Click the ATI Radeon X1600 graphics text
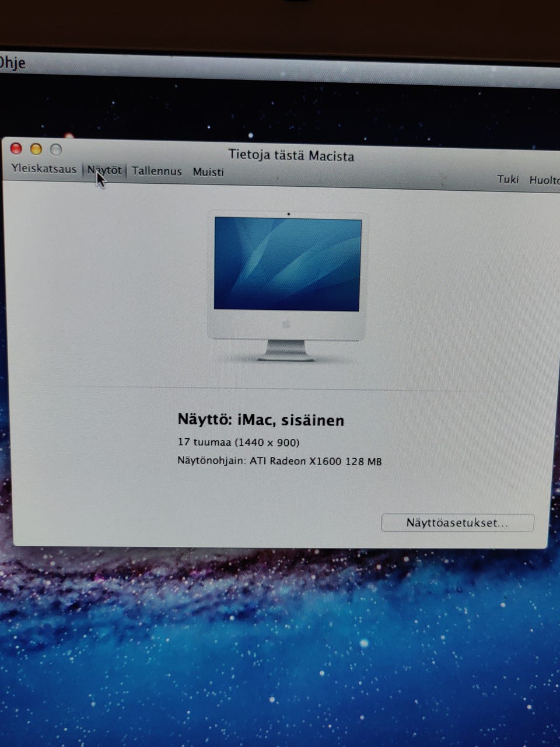The height and width of the screenshot is (747, 560). pyautogui.click(x=279, y=461)
